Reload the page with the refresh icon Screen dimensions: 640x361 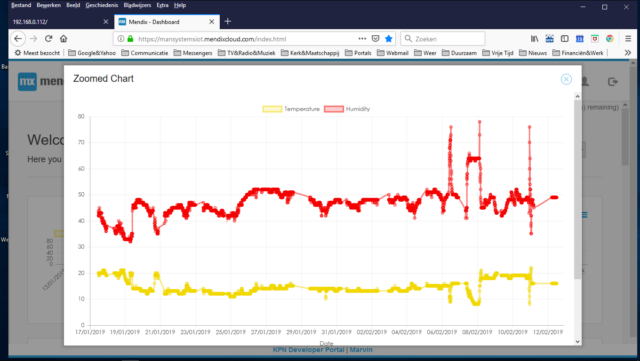pyautogui.click(x=49, y=39)
